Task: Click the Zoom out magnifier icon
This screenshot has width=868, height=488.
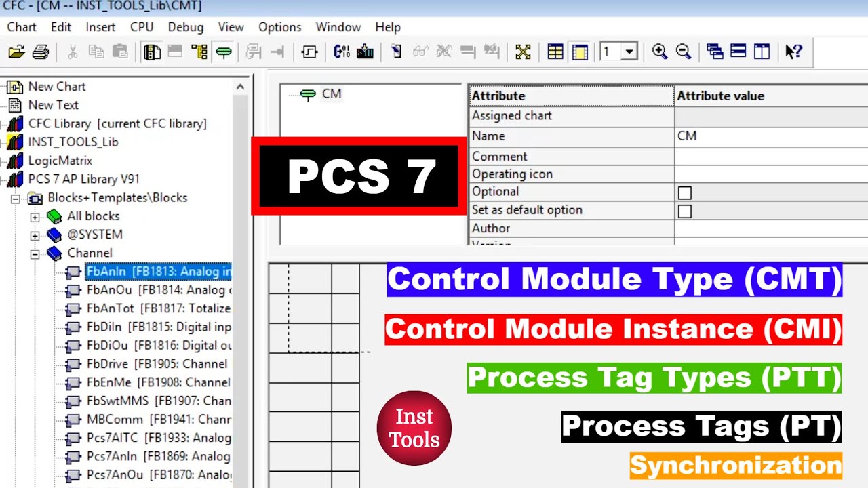Action: pyautogui.click(x=683, y=52)
